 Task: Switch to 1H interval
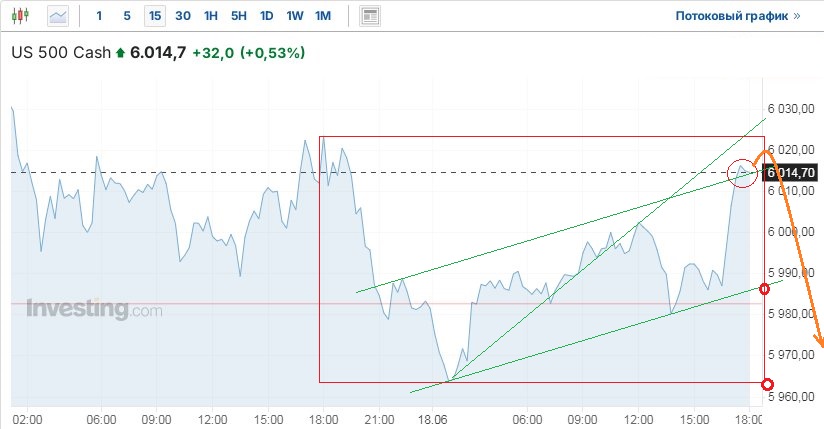[211, 16]
